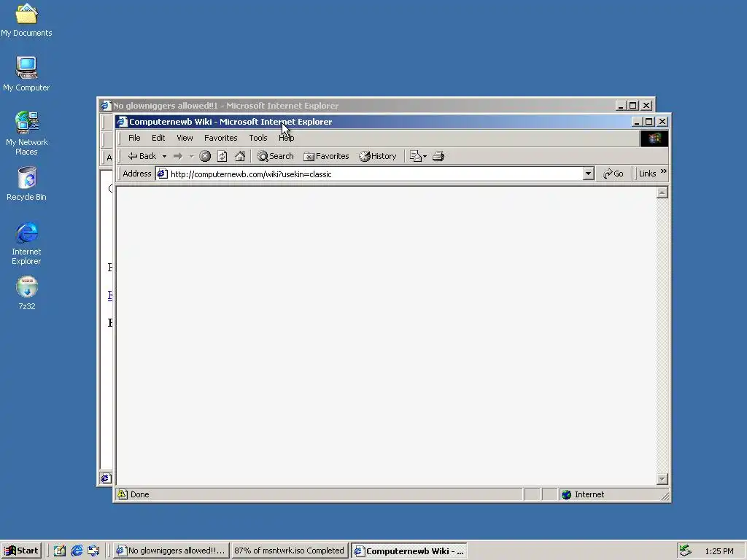Reload the page with the Refresh icon
The image size is (747, 560).
[222, 156]
